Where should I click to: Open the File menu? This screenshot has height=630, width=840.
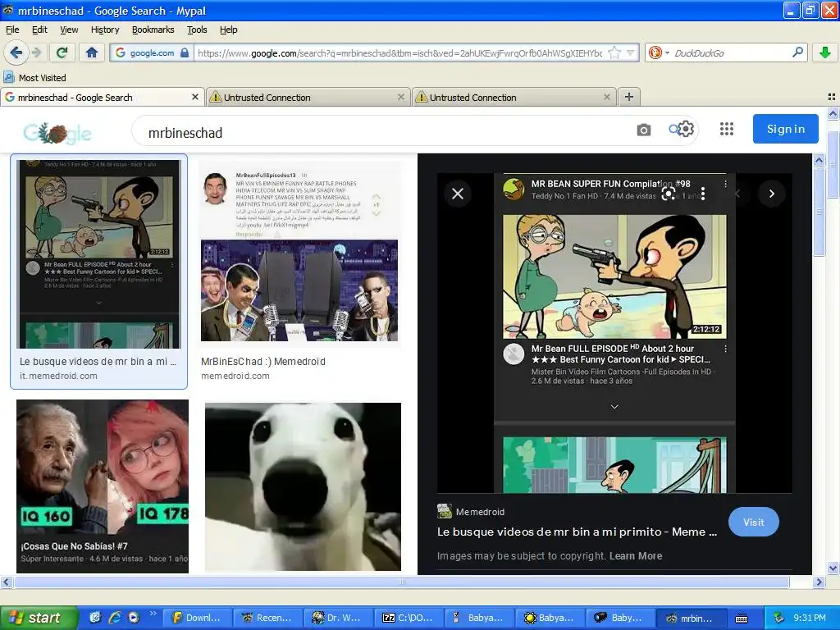point(12,30)
